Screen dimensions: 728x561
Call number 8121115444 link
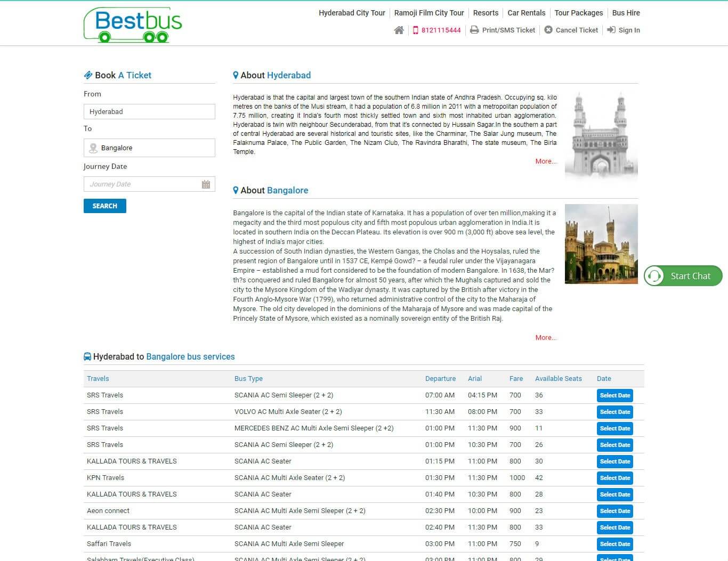point(441,30)
